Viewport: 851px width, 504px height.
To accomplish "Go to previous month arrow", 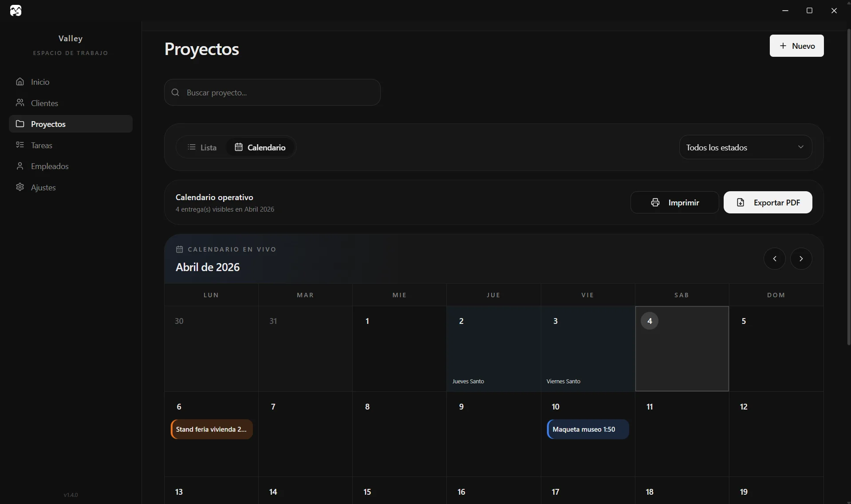I will pos(774,259).
